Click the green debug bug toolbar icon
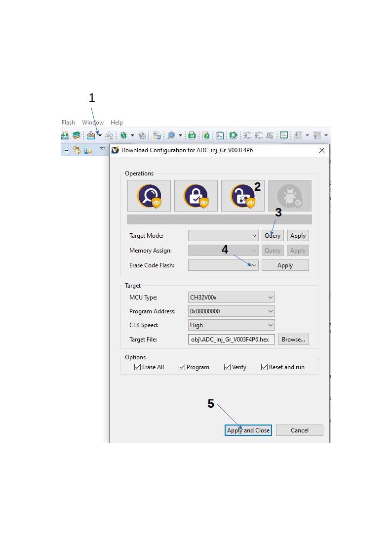 click(x=124, y=135)
